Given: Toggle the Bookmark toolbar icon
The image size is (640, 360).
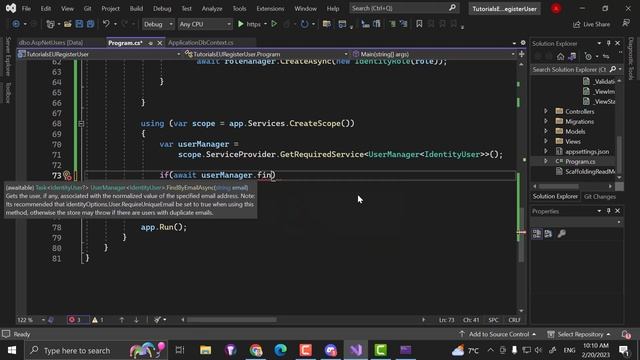Looking at the screenshot, I should (x=419, y=24).
